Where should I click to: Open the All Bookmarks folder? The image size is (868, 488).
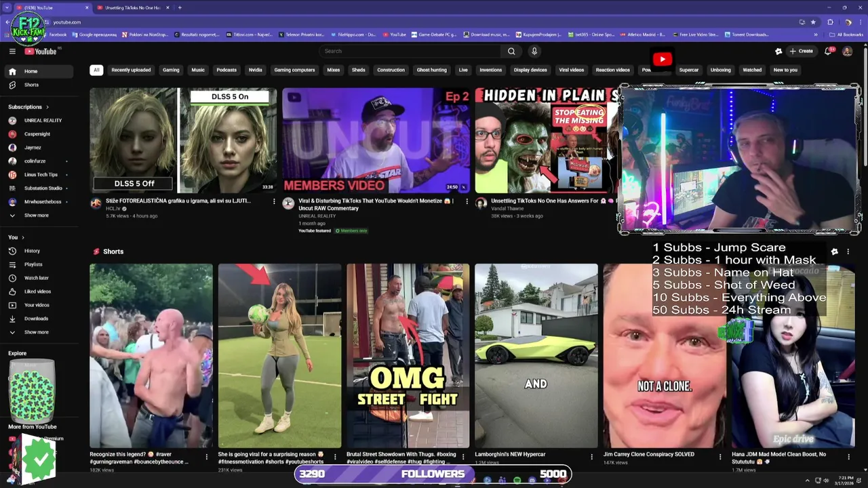pos(847,35)
